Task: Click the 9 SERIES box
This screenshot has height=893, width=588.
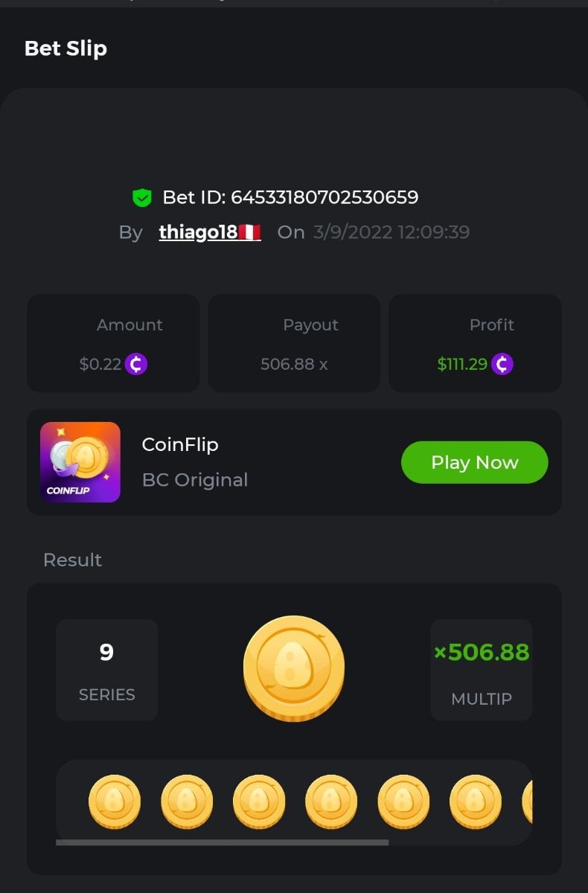Action: 106,670
